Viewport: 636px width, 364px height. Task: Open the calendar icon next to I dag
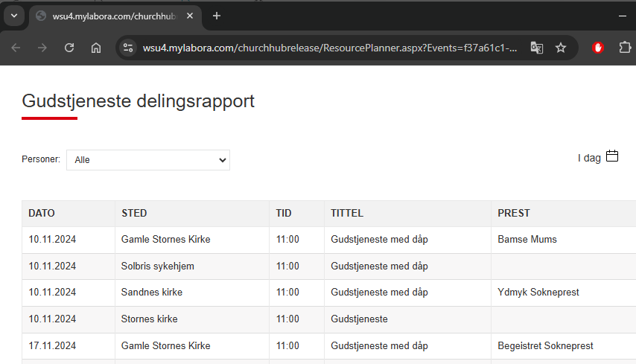[x=612, y=157]
